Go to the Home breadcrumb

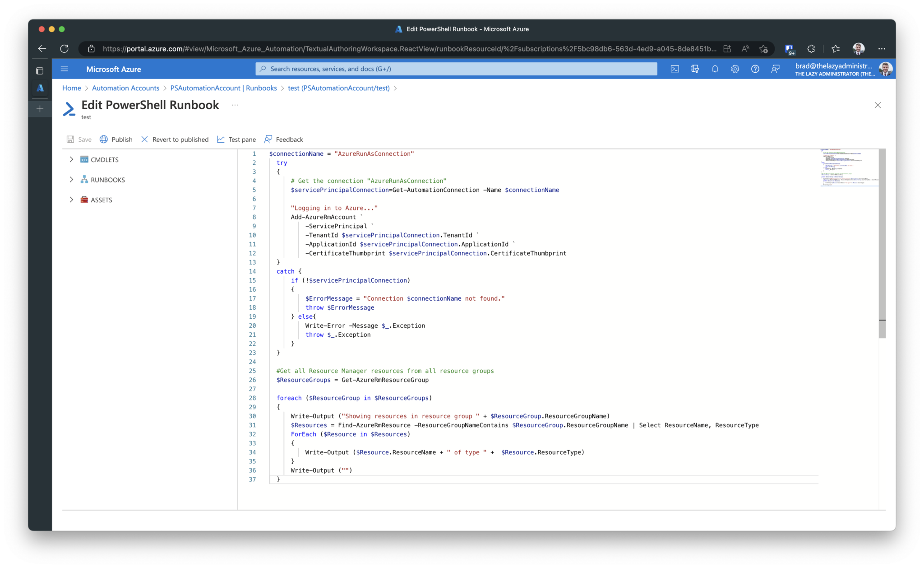pyautogui.click(x=72, y=88)
